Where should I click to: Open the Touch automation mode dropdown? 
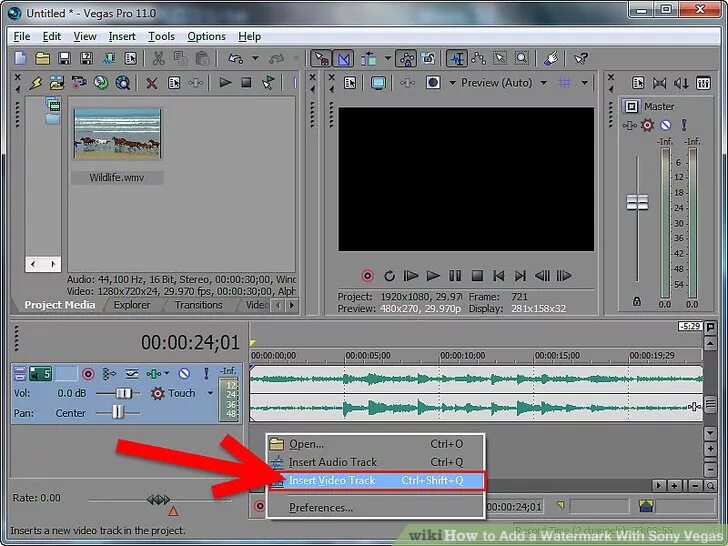210,393
